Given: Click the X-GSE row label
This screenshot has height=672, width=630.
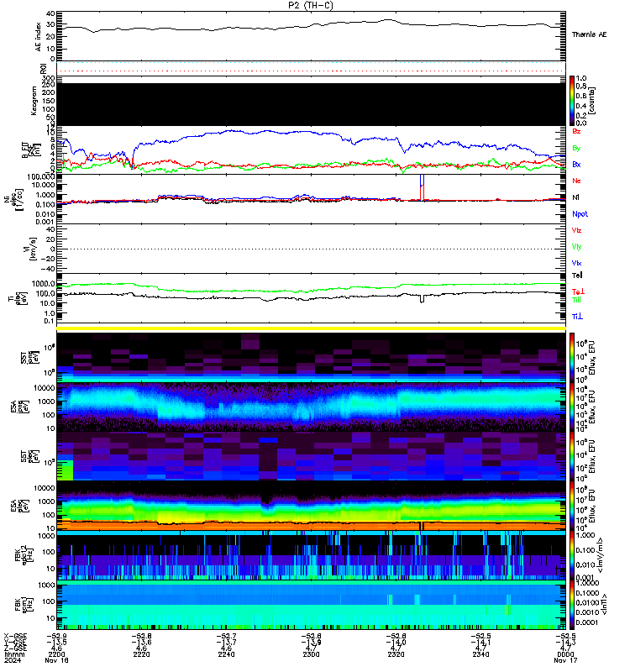Looking at the screenshot, I should tap(15, 636).
